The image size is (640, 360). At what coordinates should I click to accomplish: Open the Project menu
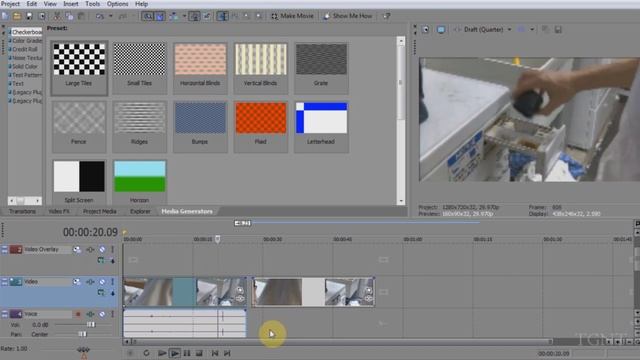(x=10, y=4)
